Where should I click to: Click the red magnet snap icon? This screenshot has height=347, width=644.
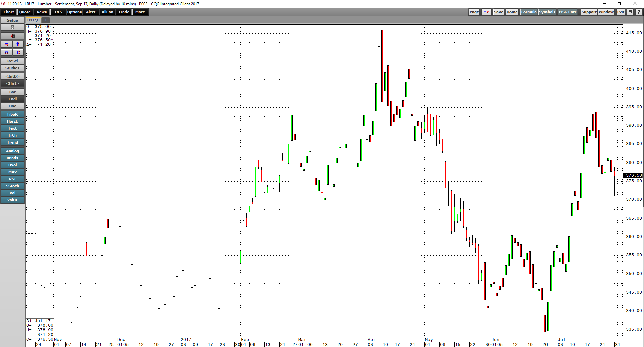12,36
